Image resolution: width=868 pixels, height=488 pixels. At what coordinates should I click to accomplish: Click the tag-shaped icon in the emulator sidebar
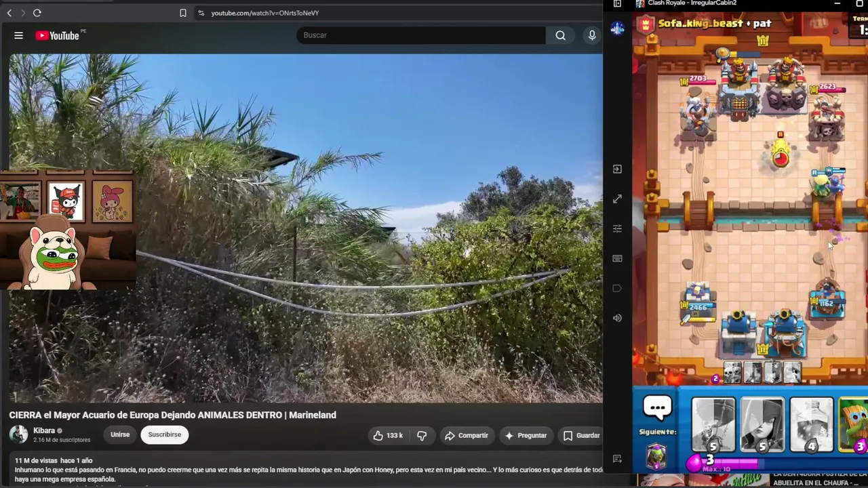point(617,288)
